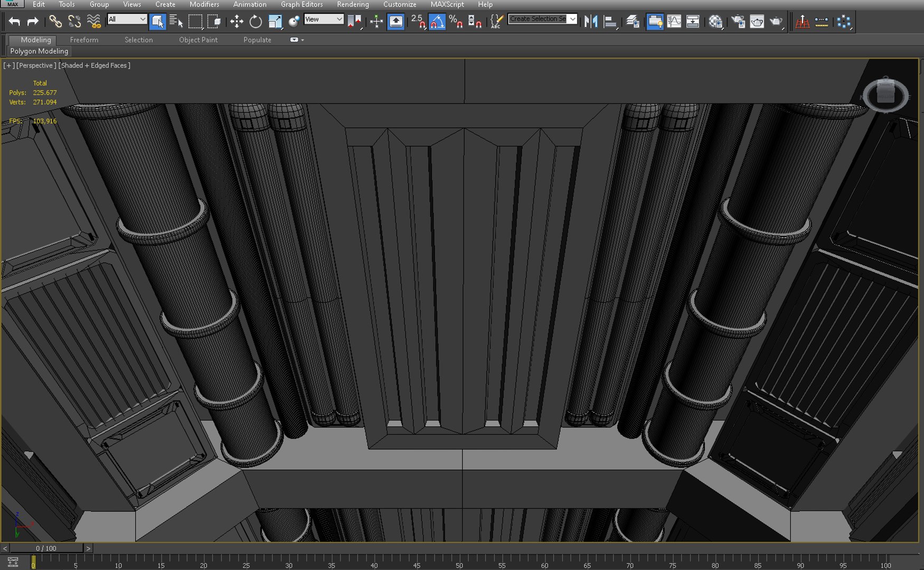This screenshot has height=570, width=924.
Task: Click the ViewCube in the viewport corner
Action: coord(885,95)
